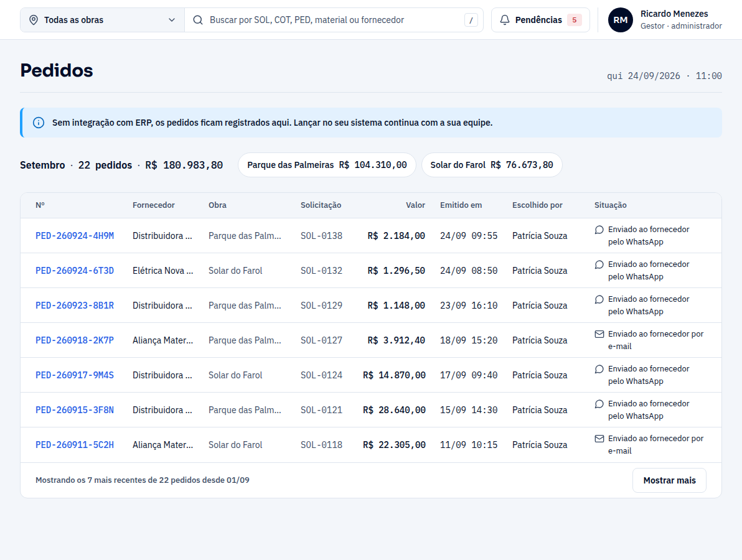Click the WhatsApp icon on row PED-260923-8B1R
The width and height of the screenshot is (742, 560).
pyautogui.click(x=599, y=300)
